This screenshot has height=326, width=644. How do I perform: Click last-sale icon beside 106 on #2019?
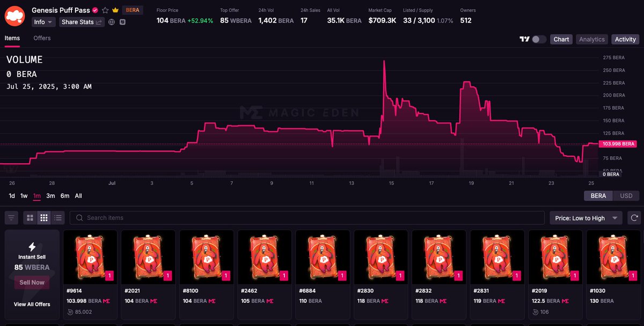tap(536, 312)
